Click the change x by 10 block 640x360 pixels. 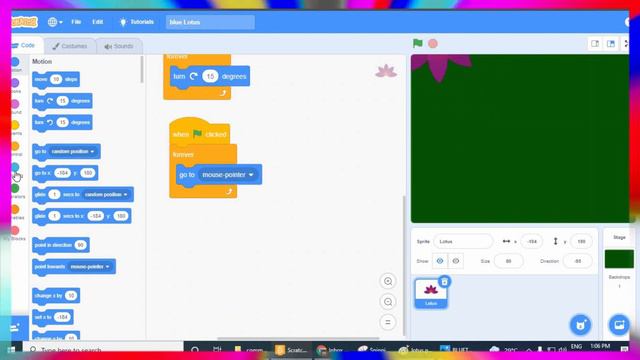[56, 296]
